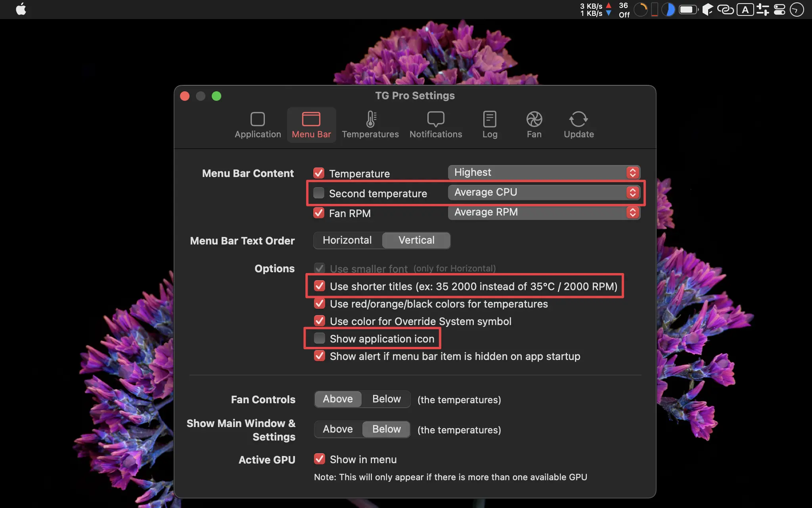Switch Fan Controls to Below temperatures
812x508 pixels.
point(387,398)
